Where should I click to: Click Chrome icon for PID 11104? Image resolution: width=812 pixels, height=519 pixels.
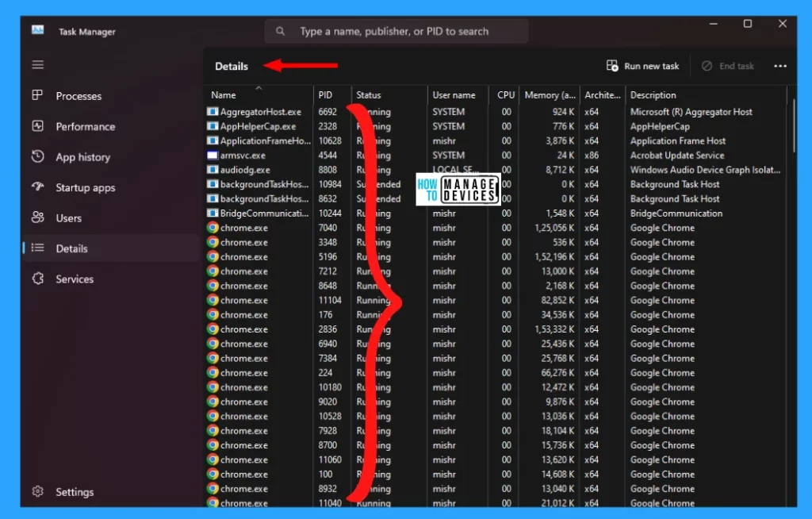213,300
